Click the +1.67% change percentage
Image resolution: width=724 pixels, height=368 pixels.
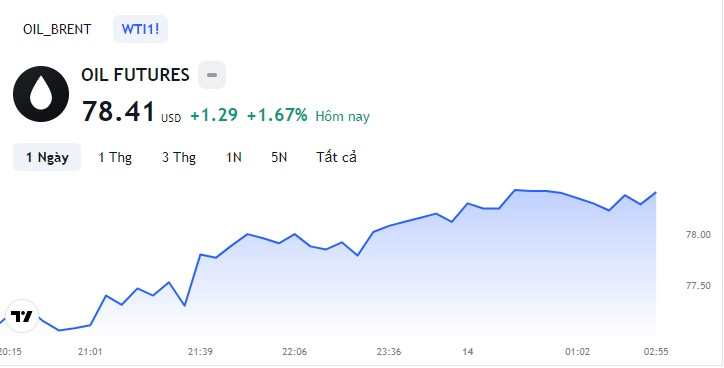pos(277,115)
